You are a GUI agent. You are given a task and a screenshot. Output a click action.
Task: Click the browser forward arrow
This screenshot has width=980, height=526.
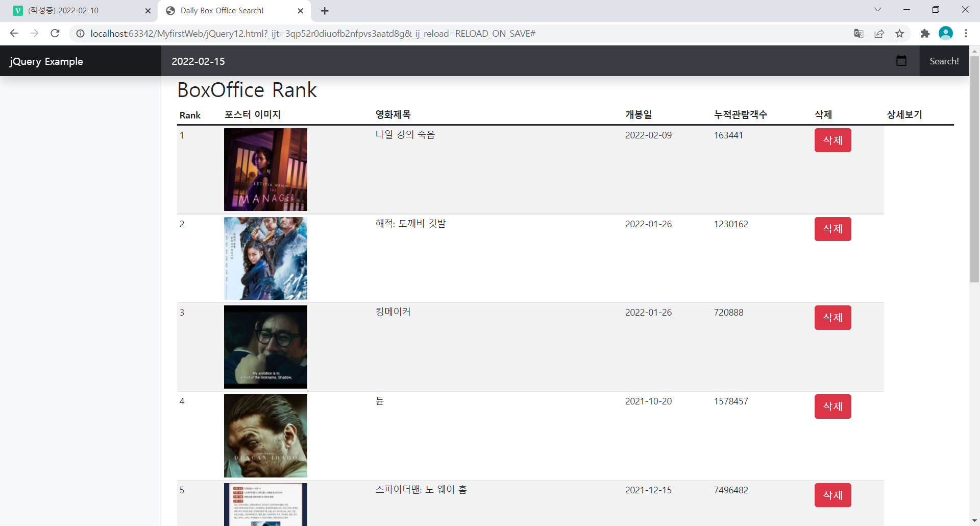pos(34,33)
